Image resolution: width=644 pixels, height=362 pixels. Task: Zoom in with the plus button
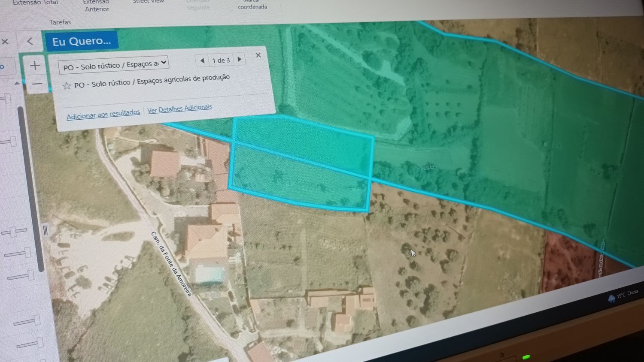34,65
